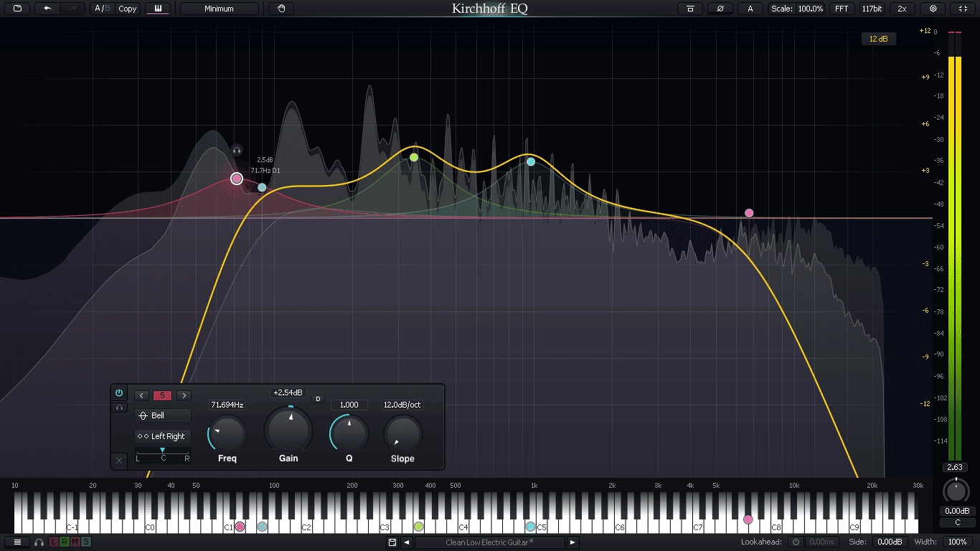
Task: Click the green marker on piano keyboard
Action: pyautogui.click(x=419, y=527)
